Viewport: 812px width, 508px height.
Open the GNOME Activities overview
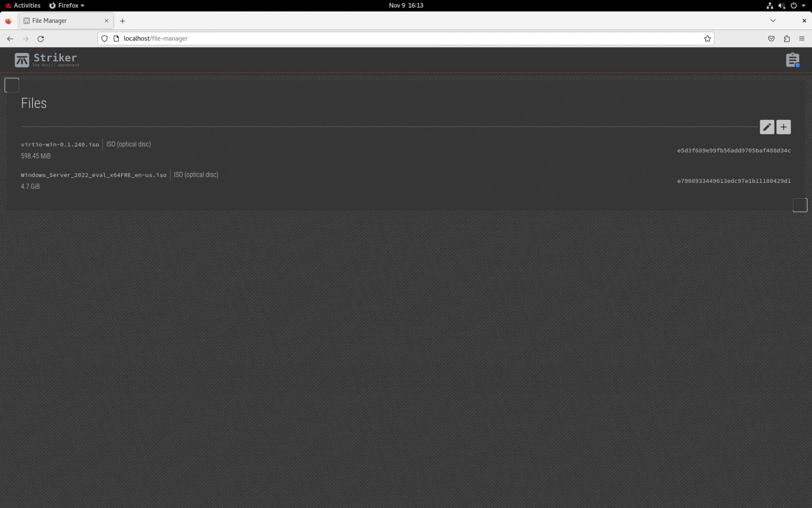[x=23, y=6]
